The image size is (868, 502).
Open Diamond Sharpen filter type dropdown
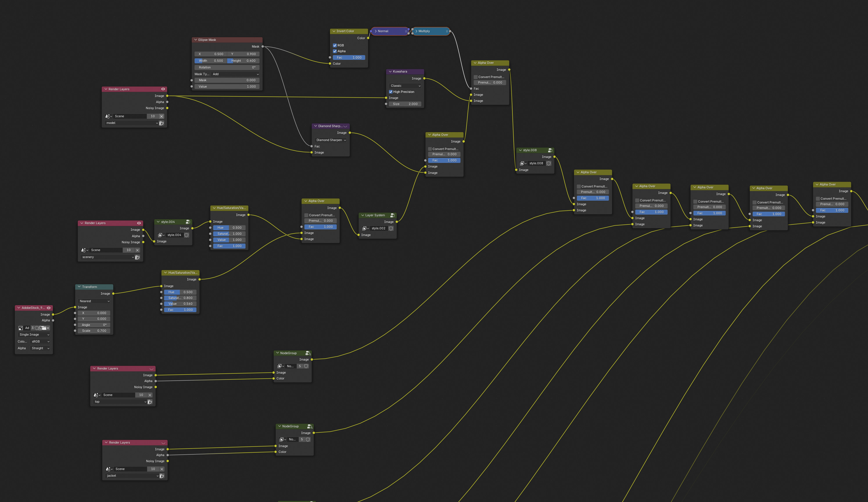coord(331,140)
